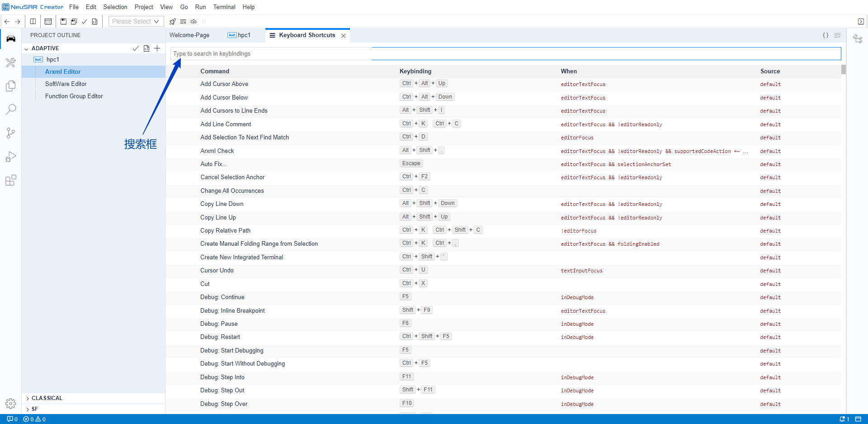Switch to the Welcome-Page tab
Screen dimensions: 868x424
[189, 35]
